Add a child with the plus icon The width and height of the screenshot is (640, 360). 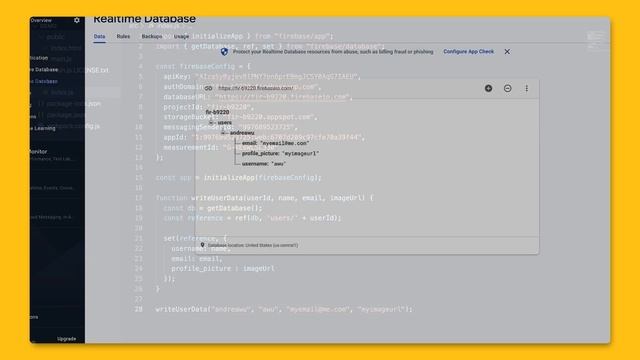(488, 88)
